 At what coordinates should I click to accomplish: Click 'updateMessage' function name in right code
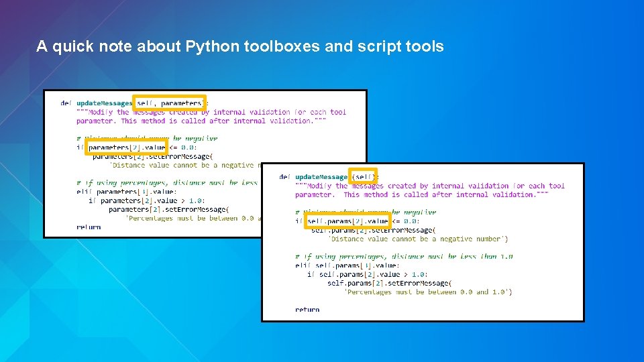click(x=321, y=177)
